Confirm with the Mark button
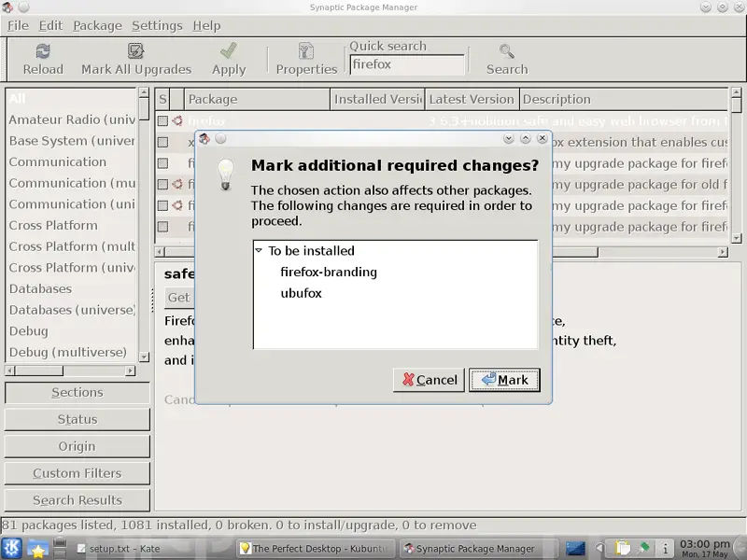747x560 pixels. (x=504, y=380)
